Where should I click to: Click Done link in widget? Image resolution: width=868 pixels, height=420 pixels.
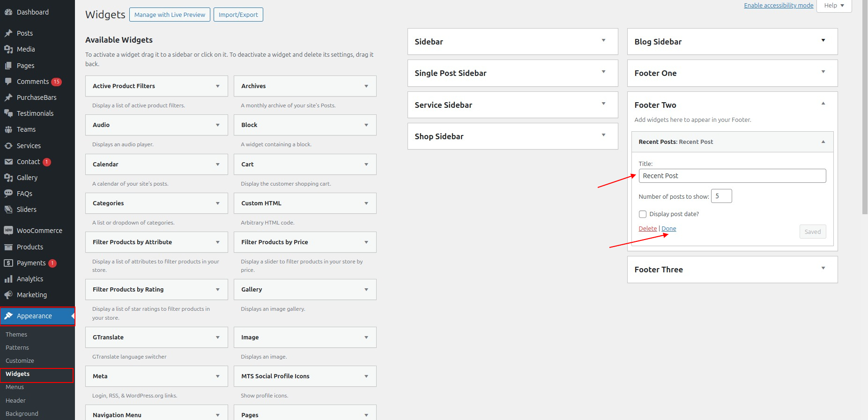click(668, 228)
